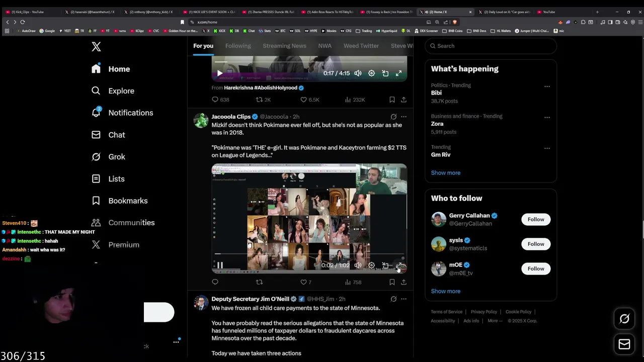The height and width of the screenshot is (362, 644).
Task: Play the top video in the feed
Action: tap(220, 73)
